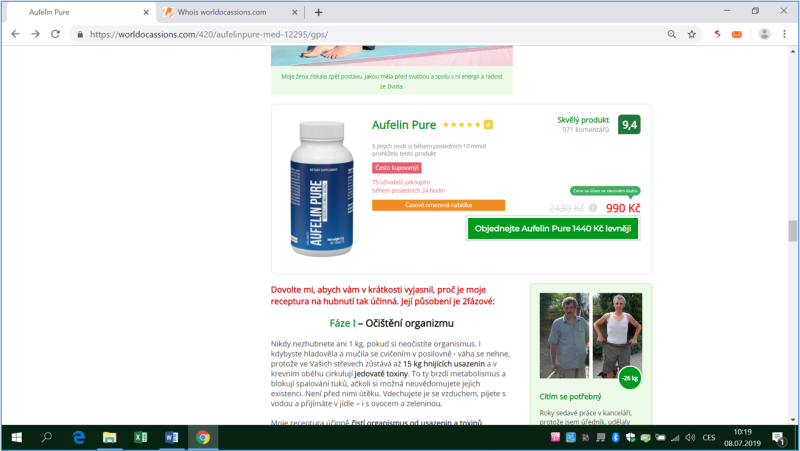Click the five-star rating
Viewport: 800px width, 451px height.
coord(461,124)
